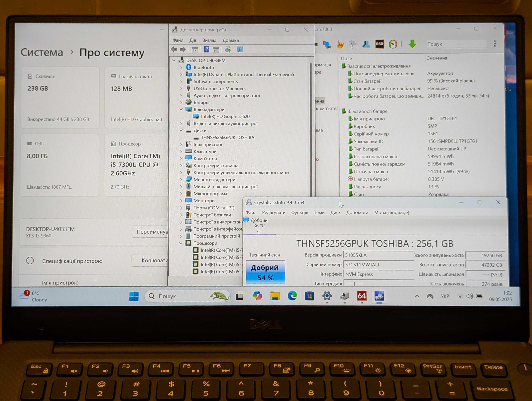This screenshot has width=532, height=401.
Task: Collapse Диски node
Action: [x=181, y=130]
